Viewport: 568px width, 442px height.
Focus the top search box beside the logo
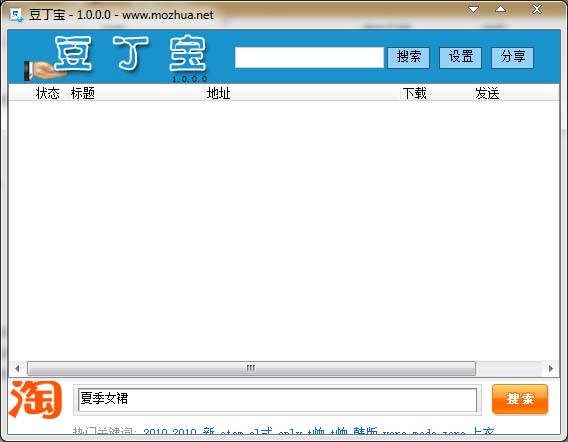[x=309, y=57]
